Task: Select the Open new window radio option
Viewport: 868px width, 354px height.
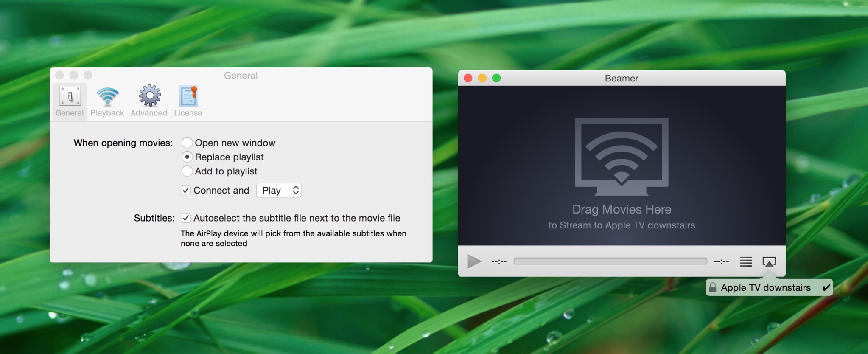Action: point(187,143)
